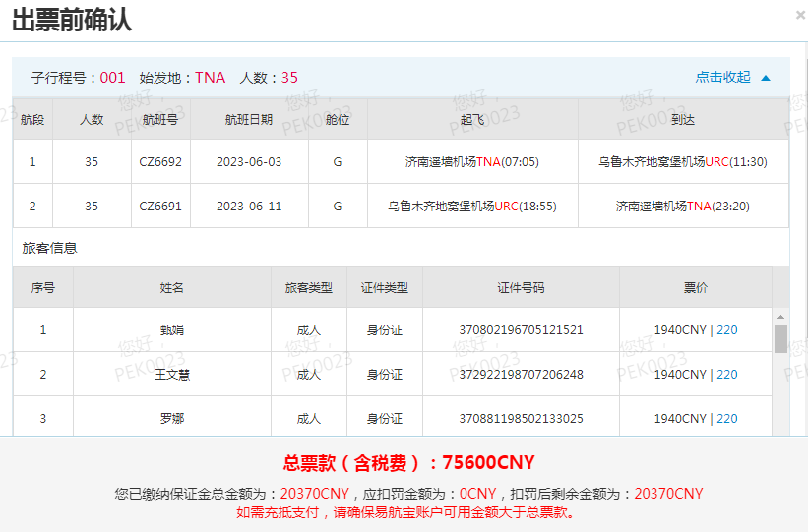The height and width of the screenshot is (532, 808).
Task: Click the 姓名 column header
Action: [x=172, y=288]
